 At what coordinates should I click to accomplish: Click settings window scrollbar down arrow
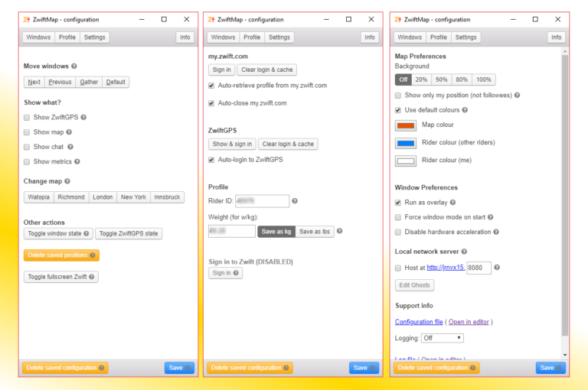pos(565,355)
